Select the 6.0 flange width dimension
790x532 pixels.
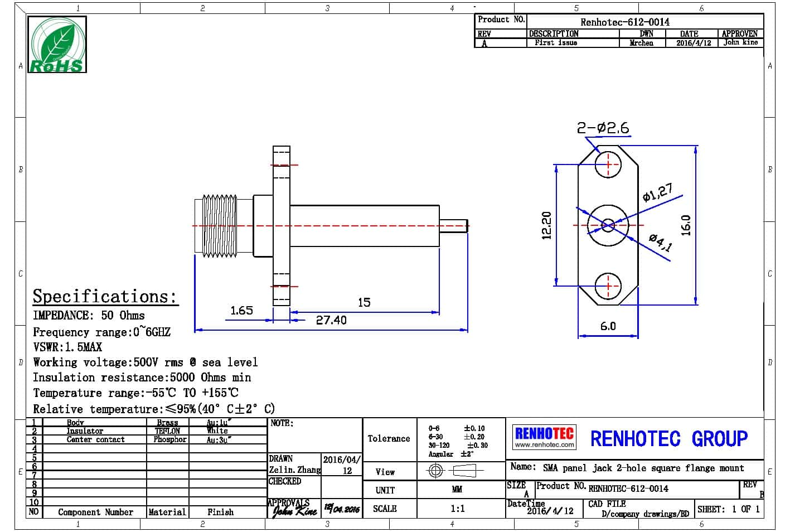[x=608, y=326]
